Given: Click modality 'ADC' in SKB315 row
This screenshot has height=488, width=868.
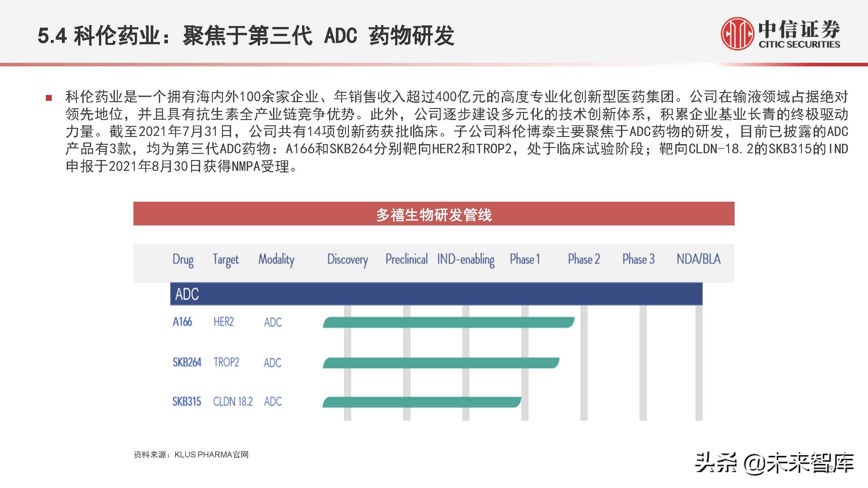Looking at the screenshot, I should coord(273,401).
